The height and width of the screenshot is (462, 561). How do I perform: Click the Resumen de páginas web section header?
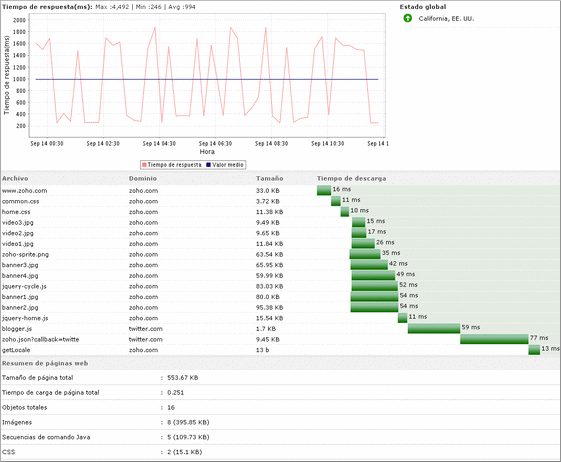[45, 363]
